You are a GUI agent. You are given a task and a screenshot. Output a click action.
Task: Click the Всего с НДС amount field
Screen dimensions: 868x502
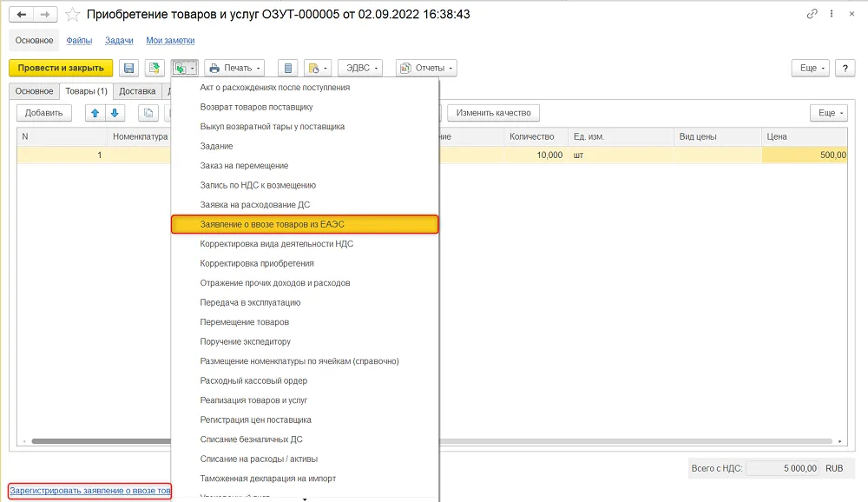(x=783, y=469)
